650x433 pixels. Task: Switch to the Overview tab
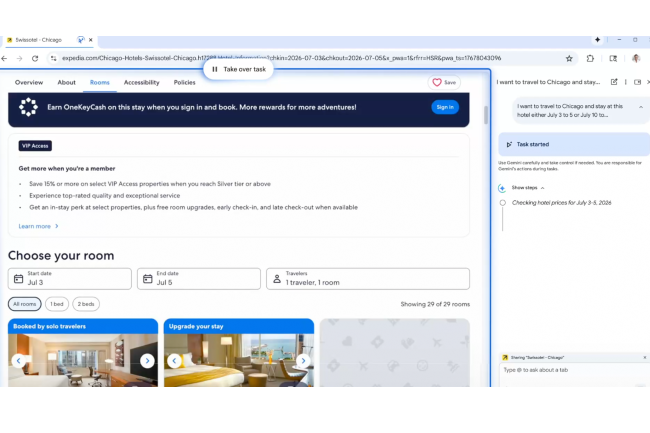[29, 83]
